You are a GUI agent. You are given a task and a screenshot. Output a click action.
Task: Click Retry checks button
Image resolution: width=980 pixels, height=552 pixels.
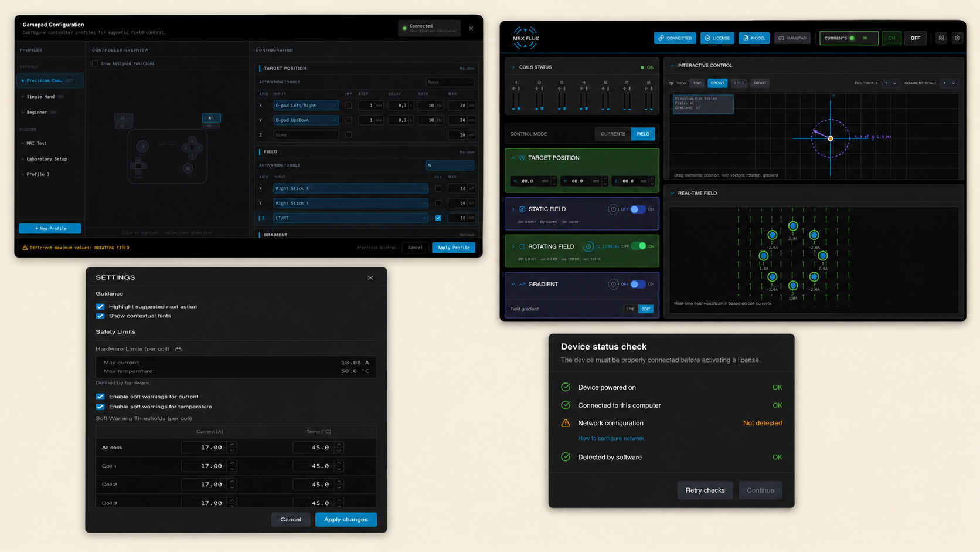tap(705, 490)
